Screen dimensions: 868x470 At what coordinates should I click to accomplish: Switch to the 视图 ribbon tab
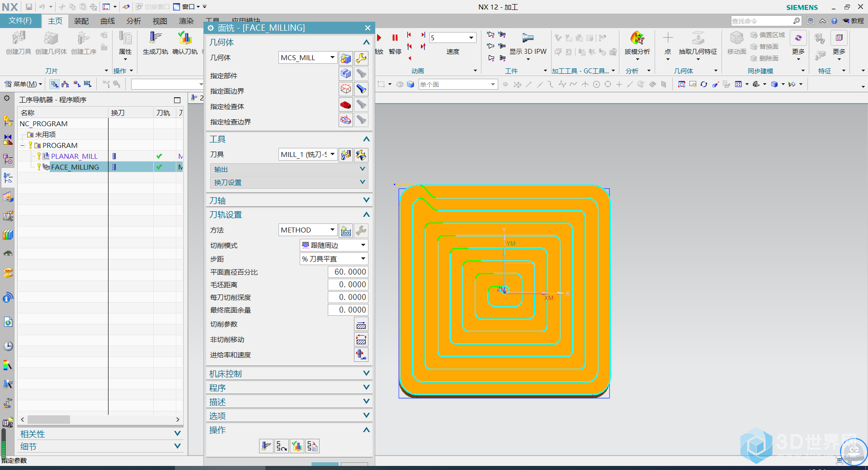[x=160, y=21]
